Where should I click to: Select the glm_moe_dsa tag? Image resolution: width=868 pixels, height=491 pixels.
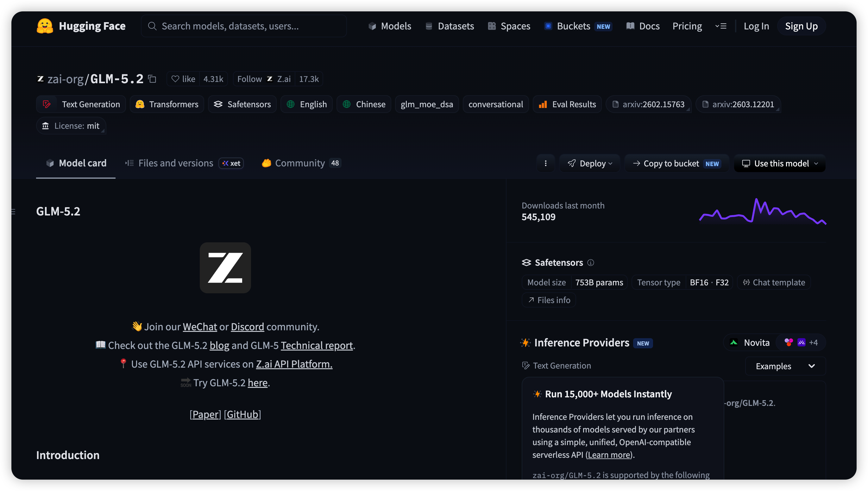click(x=426, y=104)
